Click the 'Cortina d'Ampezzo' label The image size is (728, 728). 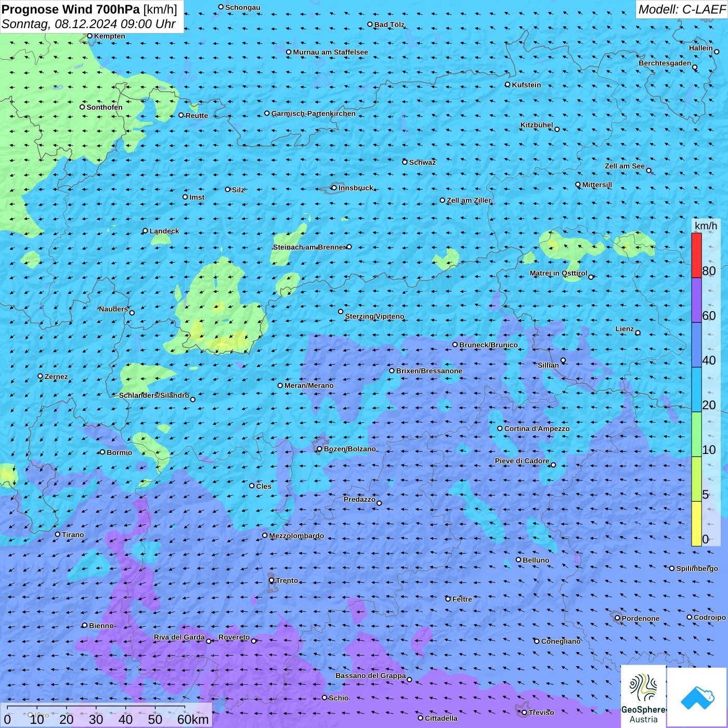(537, 428)
